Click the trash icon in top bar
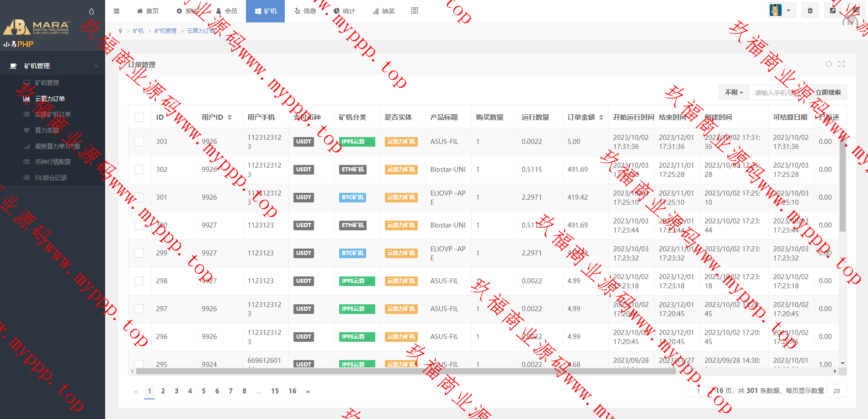The width and height of the screenshot is (868, 419). 810,11
